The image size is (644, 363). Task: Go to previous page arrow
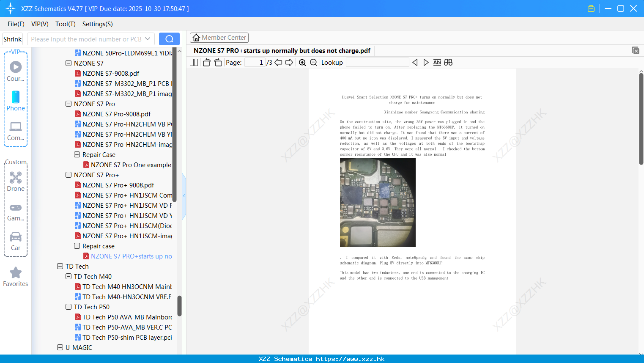point(278,62)
